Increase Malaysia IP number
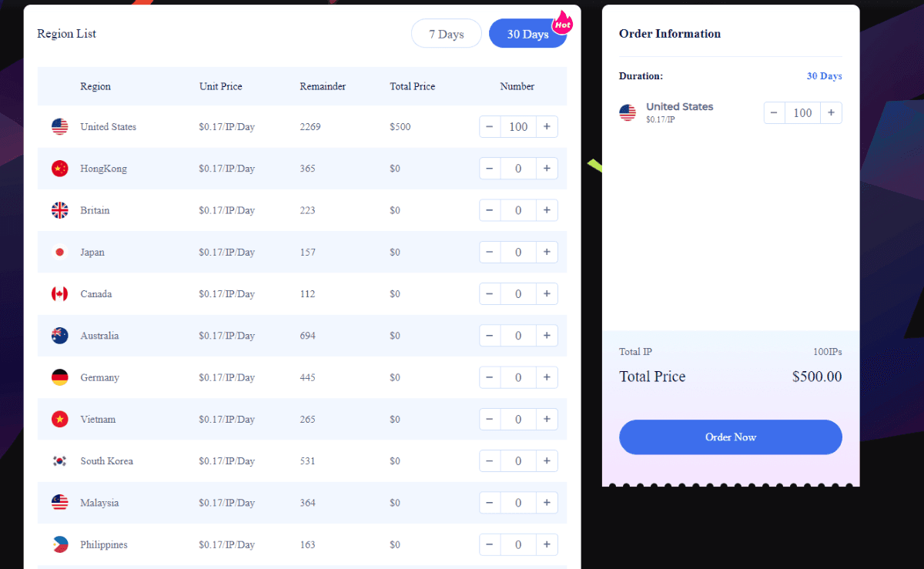Viewport: 924px width, 569px height. tap(547, 503)
